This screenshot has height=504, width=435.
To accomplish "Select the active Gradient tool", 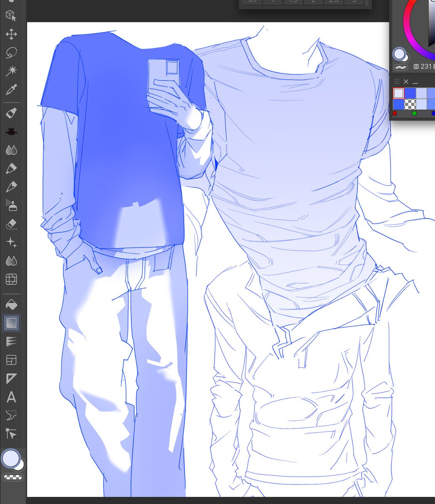I will 11,323.
